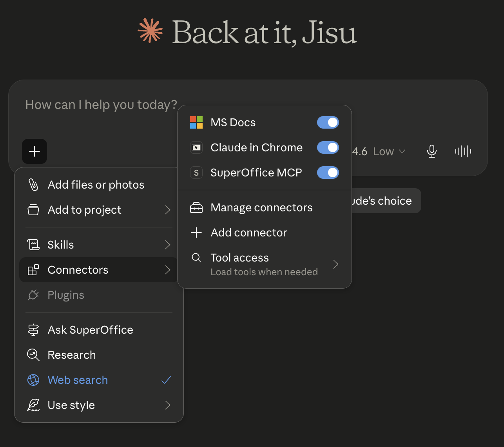Click the paperclip icon for adding files

point(33,185)
